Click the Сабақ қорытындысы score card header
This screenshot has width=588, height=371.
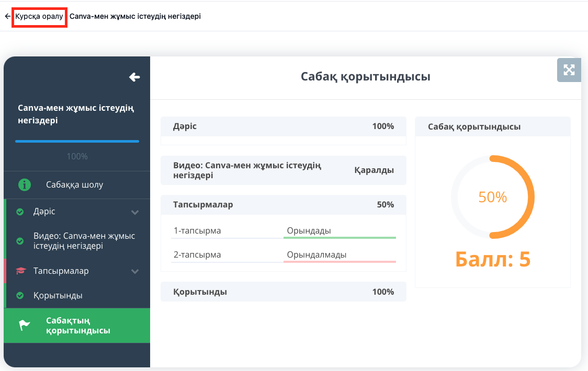[493, 126]
